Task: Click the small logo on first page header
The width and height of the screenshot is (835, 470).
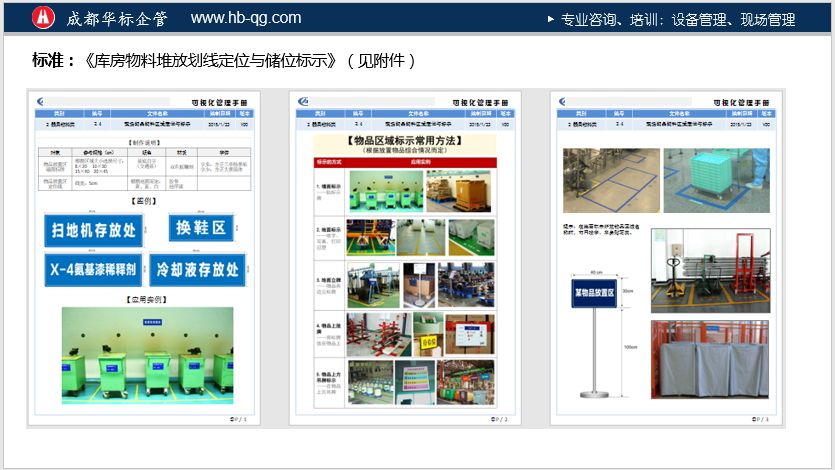Action: coord(41,102)
